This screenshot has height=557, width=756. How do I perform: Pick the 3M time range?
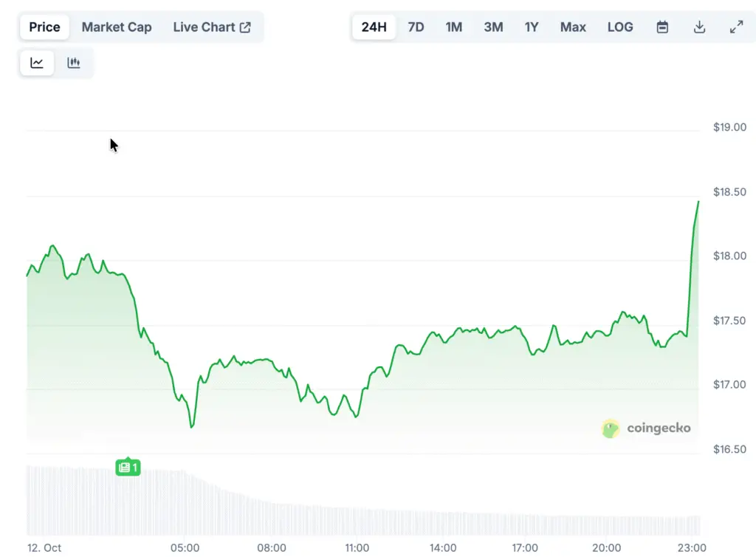[493, 27]
